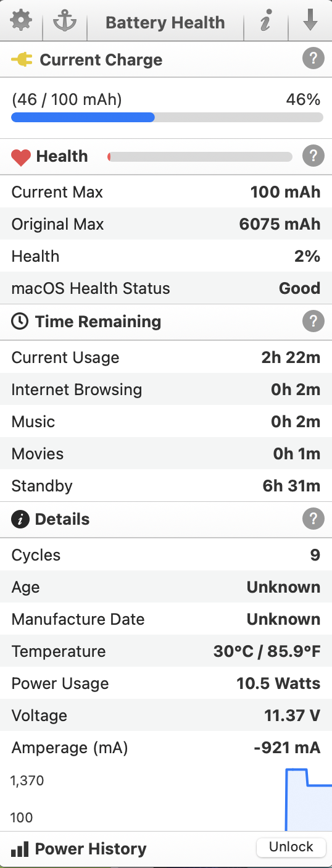Open help for Health section
Image resolution: width=332 pixels, height=868 pixels.
313,156
